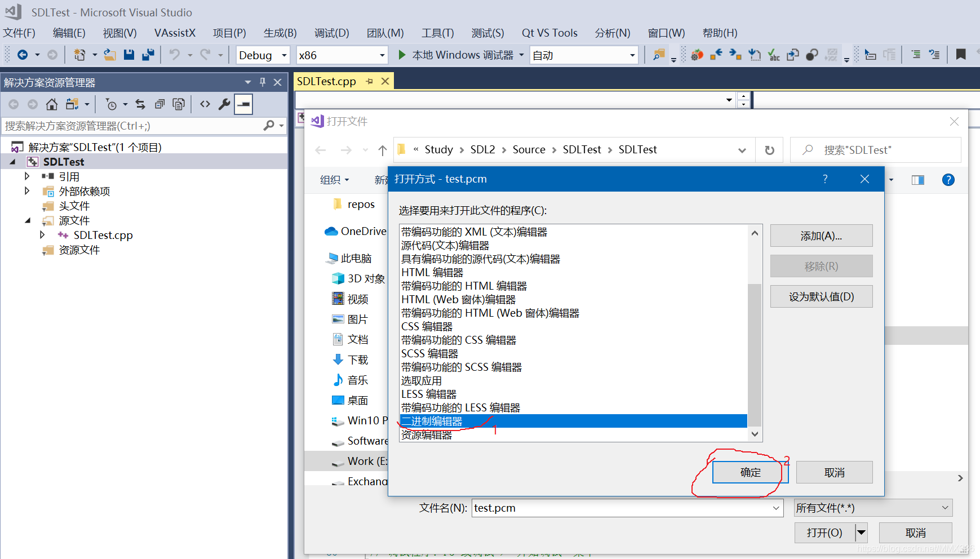The width and height of the screenshot is (980, 559).
Task: Click the New Project toolbar icon
Action: coord(80,55)
